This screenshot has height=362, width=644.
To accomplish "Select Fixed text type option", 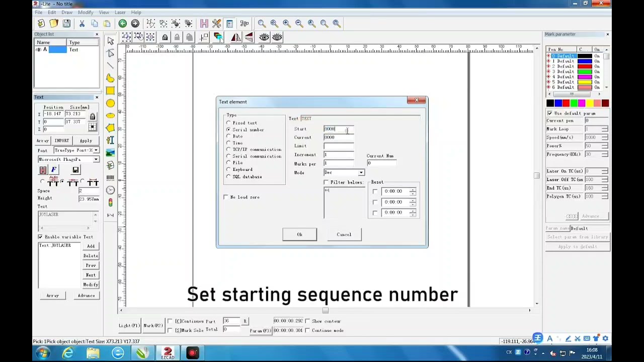I will point(242,123).
